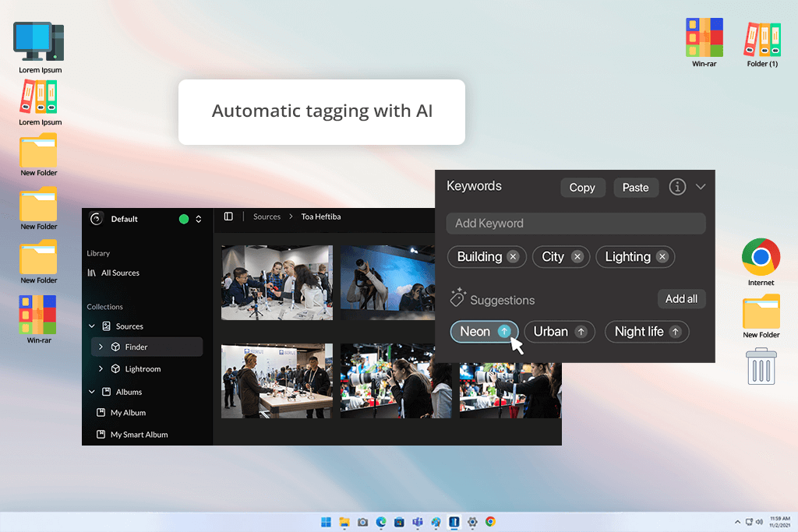Click the Suggestions wand tag icon
798x532 pixels.
[x=457, y=298]
